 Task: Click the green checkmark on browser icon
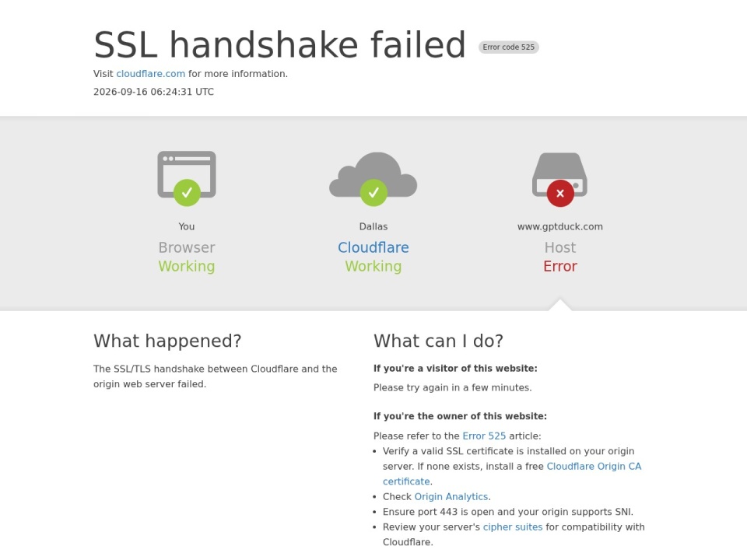(x=187, y=192)
